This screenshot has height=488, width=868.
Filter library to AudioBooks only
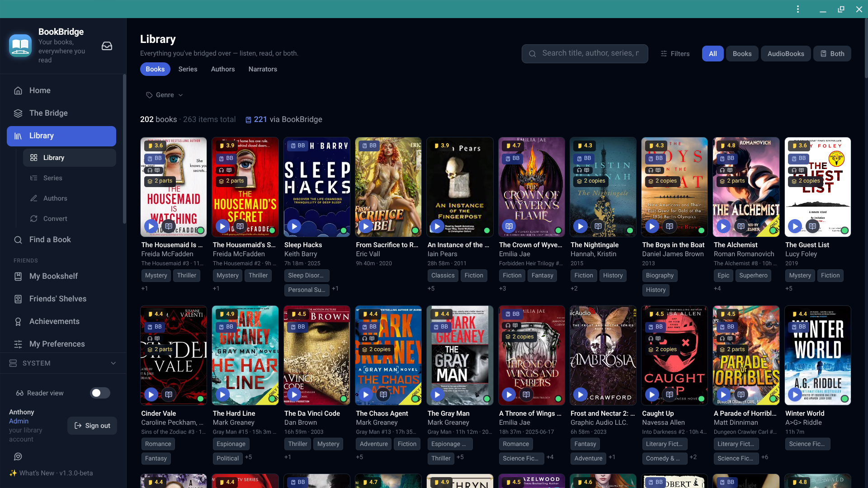click(786, 54)
